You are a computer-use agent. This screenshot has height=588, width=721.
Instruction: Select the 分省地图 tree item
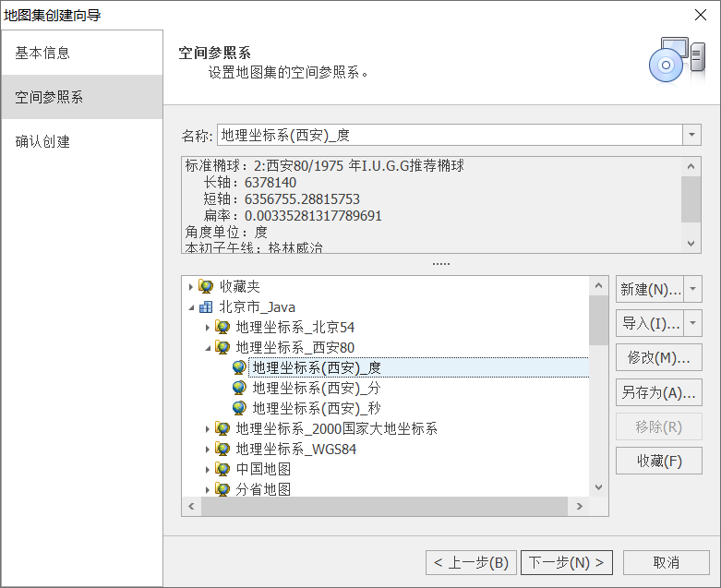(x=263, y=490)
